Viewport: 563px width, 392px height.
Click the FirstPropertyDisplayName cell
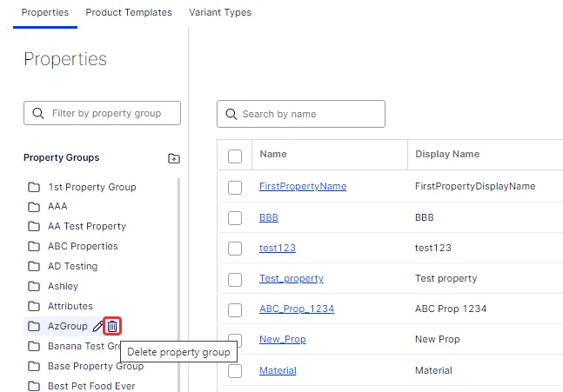coord(475,186)
